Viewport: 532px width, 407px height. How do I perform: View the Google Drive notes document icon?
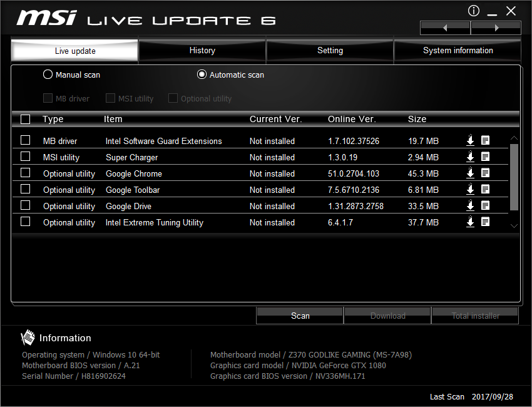(486, 205)
